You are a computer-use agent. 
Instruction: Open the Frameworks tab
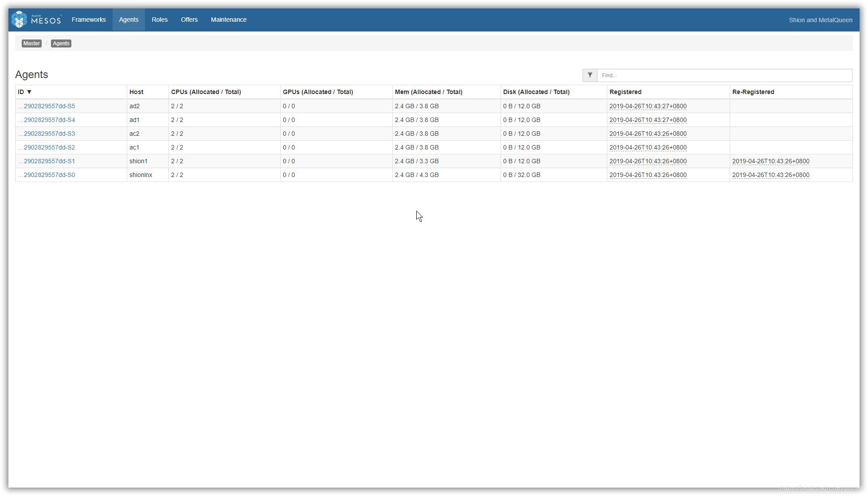point(89,20)
